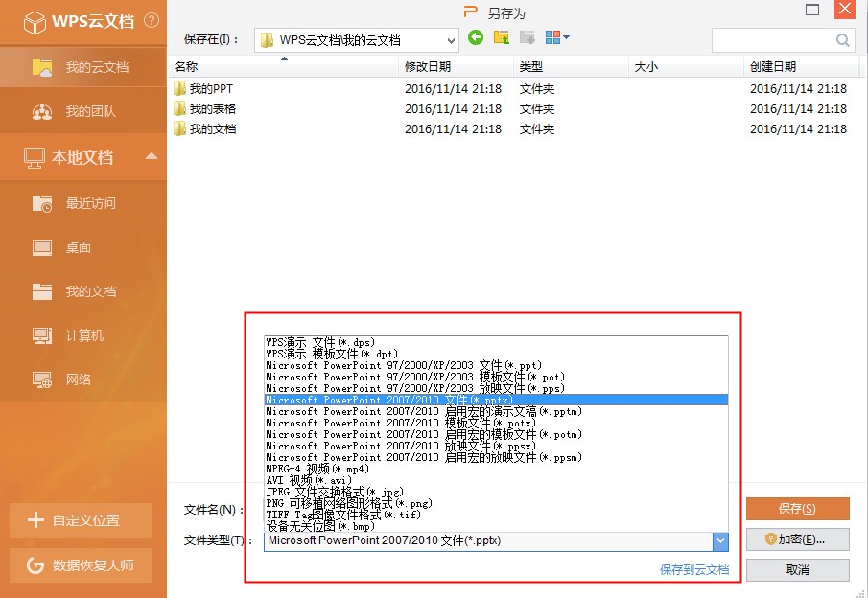This screenshot has width=868, height=598.
Task: Go up one folder level icon
Action: coord(502,37)
